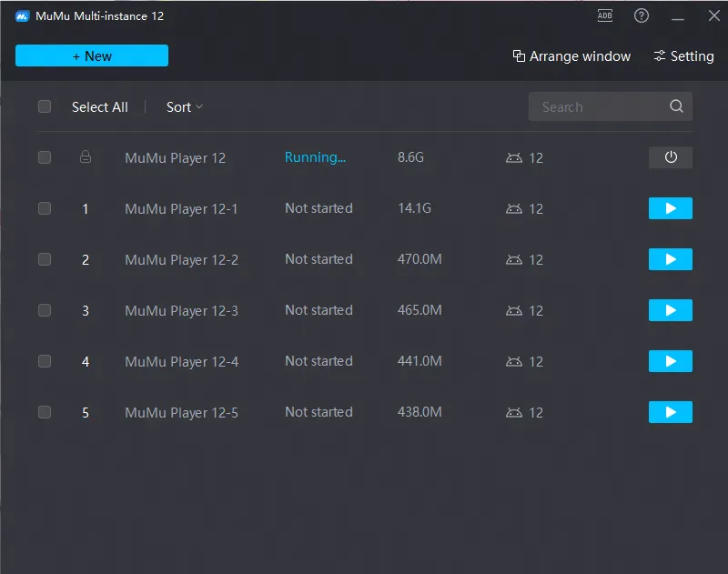Click Android icon in MuMu Player 12-3 row
The width and height of the screenshot is (728, 574).
(513, 310)
